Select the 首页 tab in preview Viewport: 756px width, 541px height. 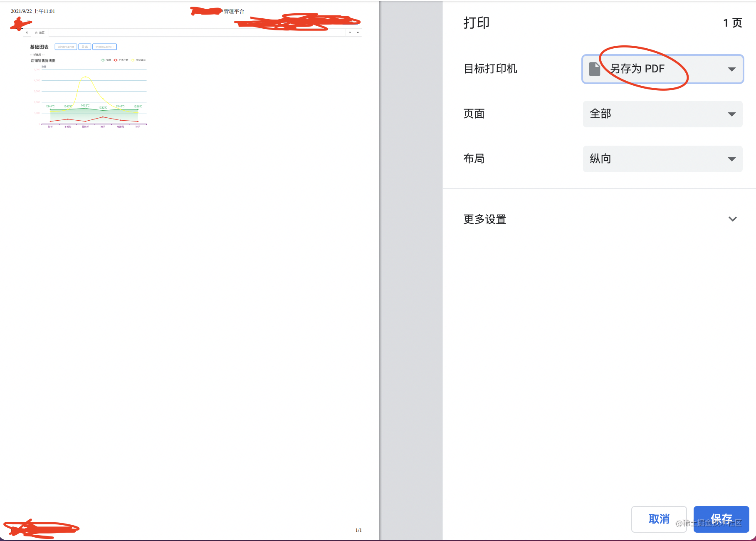coord(40,32)
